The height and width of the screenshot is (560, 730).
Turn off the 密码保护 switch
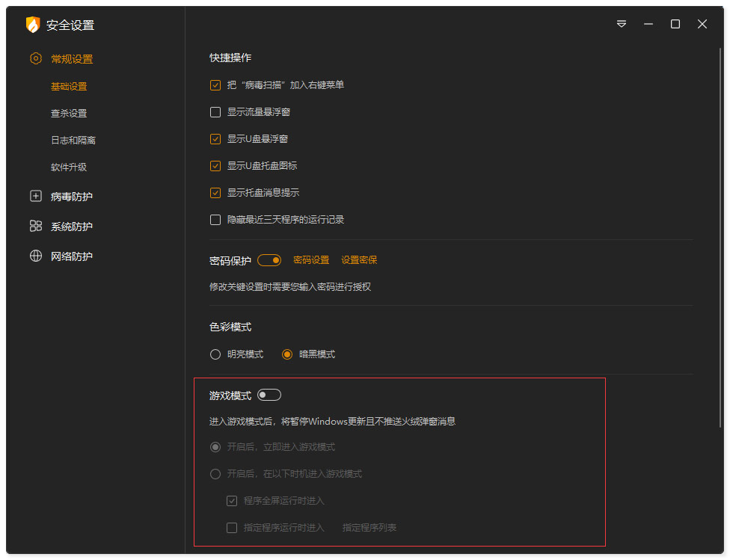(x=269, y=259)
